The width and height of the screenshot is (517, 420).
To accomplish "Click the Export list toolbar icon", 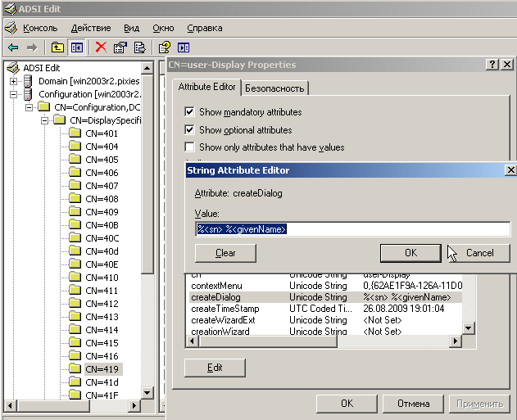I will [x=139, y=47].
